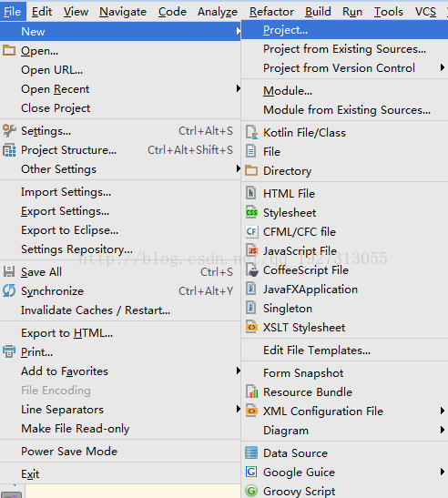
Task: Expand the New submenu arrow
Action: (239, 31)
